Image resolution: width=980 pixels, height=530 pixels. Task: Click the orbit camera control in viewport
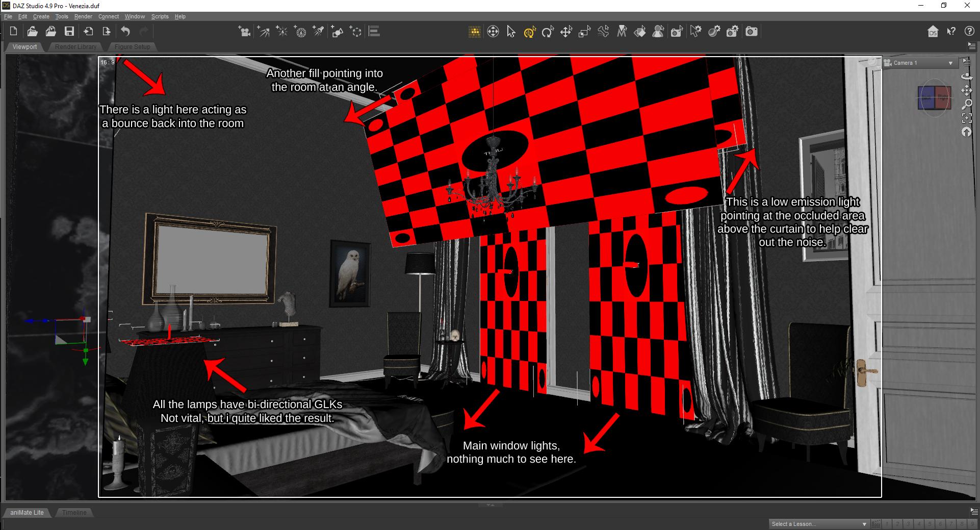click(x=967, y=76)
